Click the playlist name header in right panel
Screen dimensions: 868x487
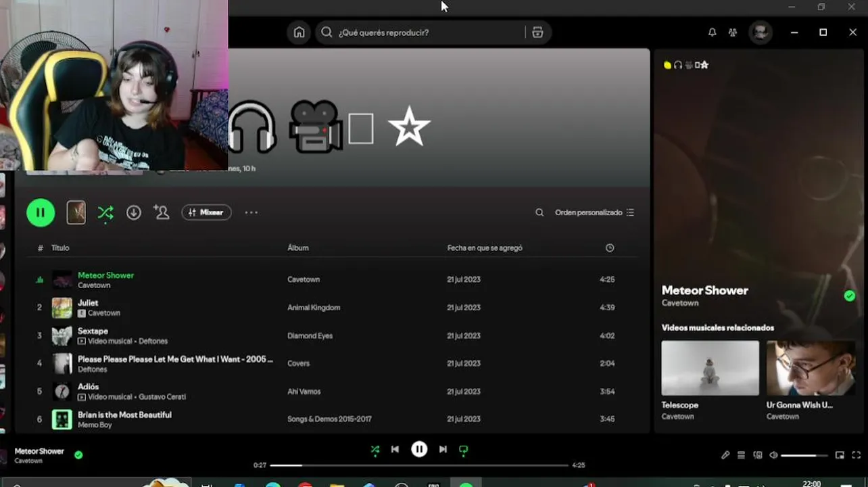(685, 65)
